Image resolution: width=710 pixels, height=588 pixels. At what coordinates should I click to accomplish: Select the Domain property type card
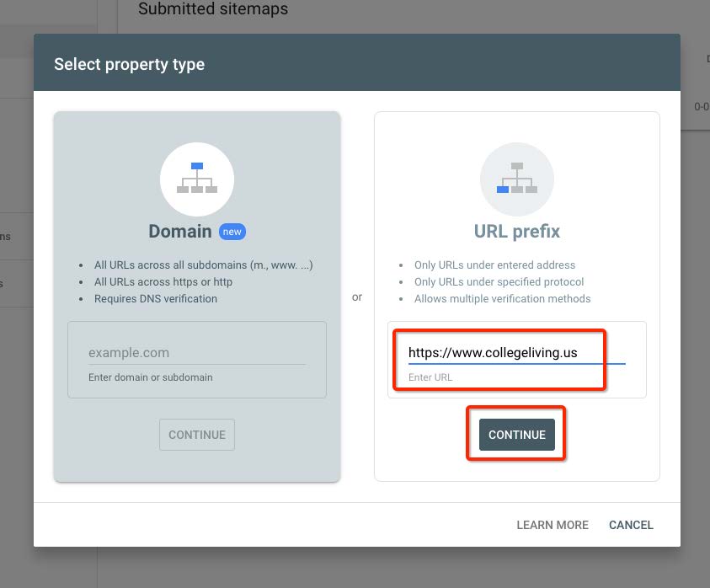197,297
